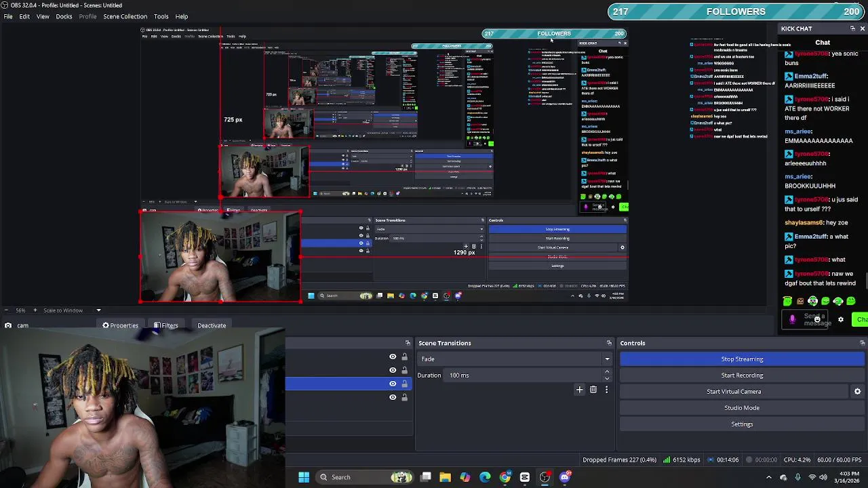The width and height of the screenshot is (868, 488).
Task: Increase transition duration with up arrow
Action: click(x=607, y=372)
